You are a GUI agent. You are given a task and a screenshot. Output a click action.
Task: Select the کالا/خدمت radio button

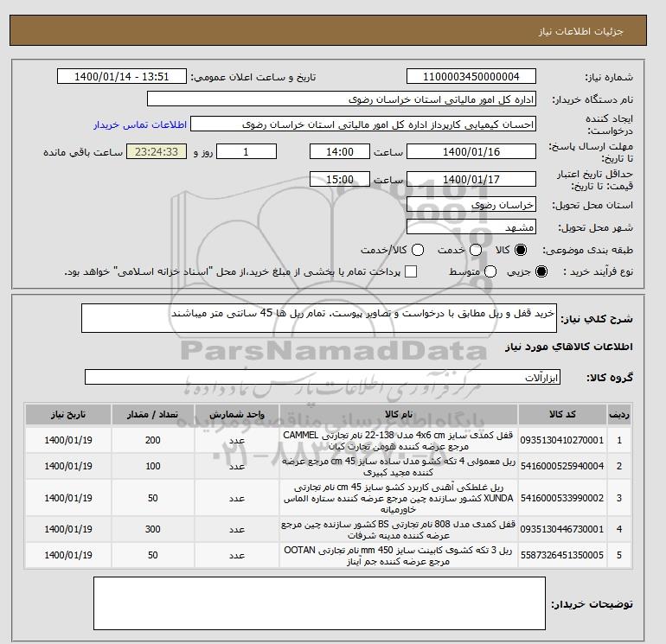pos(418,250)
